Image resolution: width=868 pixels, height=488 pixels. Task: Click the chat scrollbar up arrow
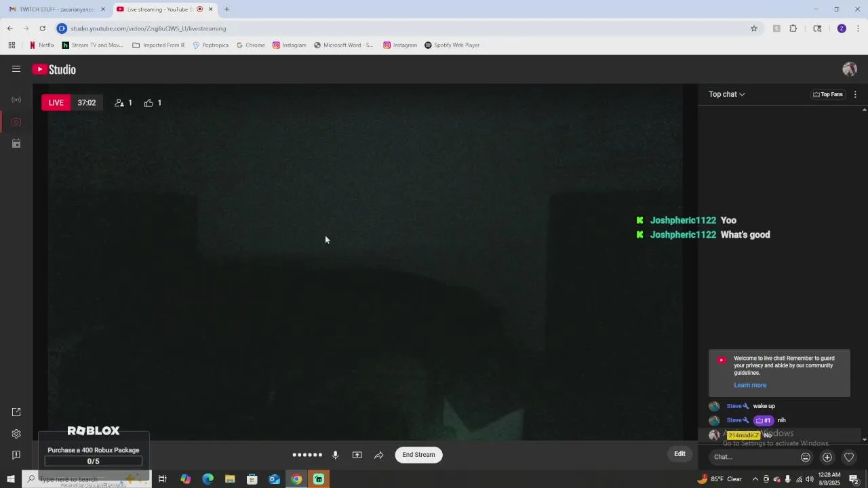coord(864,110)
